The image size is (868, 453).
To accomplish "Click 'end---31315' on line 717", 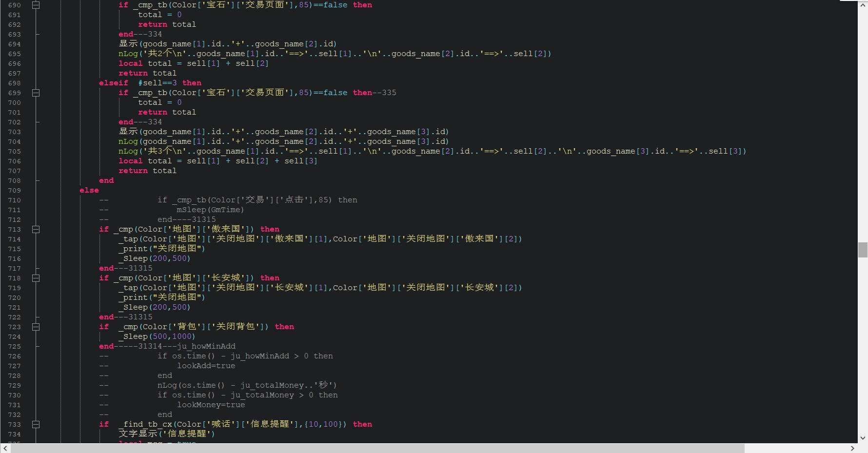I will (x=126, y=268).
